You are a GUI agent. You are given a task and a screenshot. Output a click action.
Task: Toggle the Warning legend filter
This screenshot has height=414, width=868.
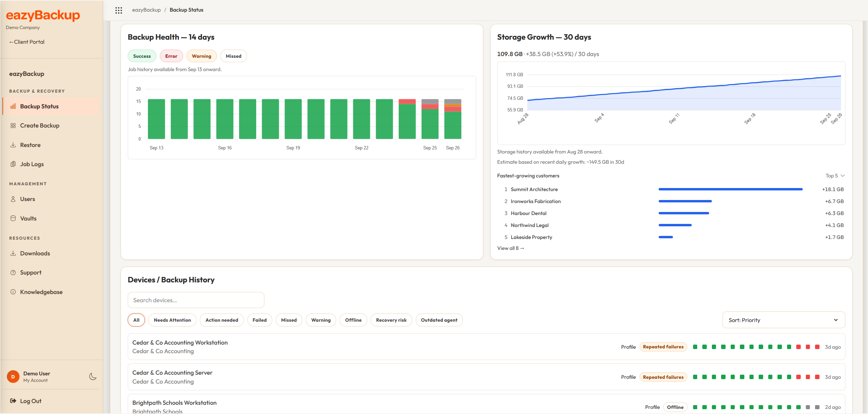tap(202, 56)
